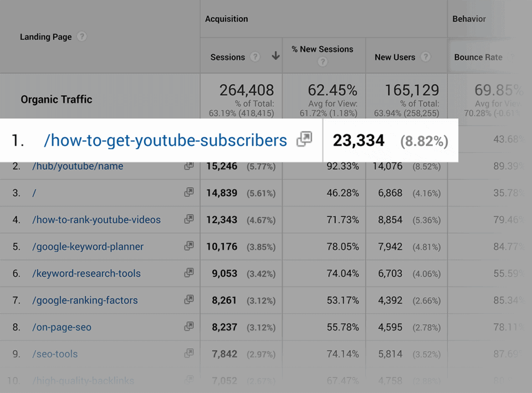532x393 pixels.
Task: Open the /seo-tools landing page link
Action: (55, 354)
